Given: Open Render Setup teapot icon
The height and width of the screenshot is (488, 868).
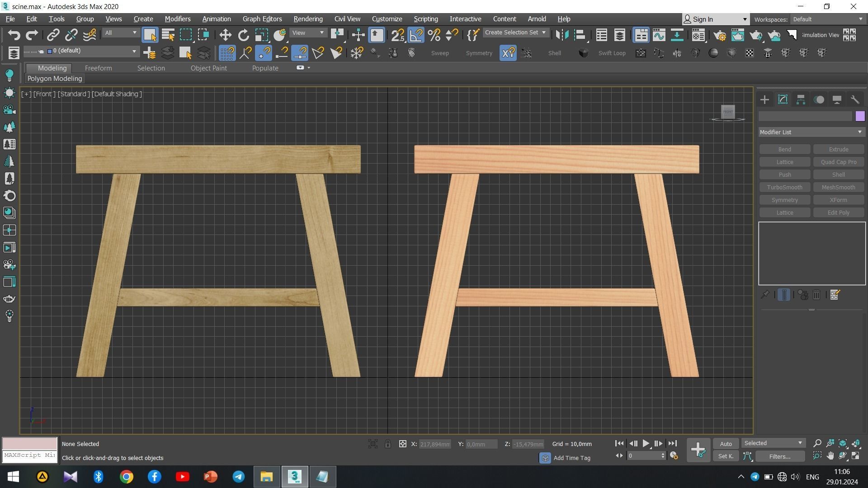Looking at the screenshot, I should pos(720,35).
